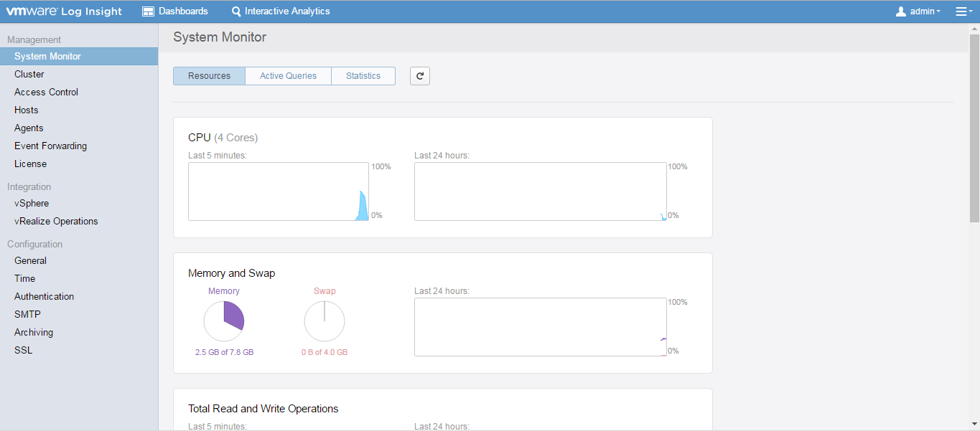Select the Resources tab
980x431 pixels.
[208, 75]
